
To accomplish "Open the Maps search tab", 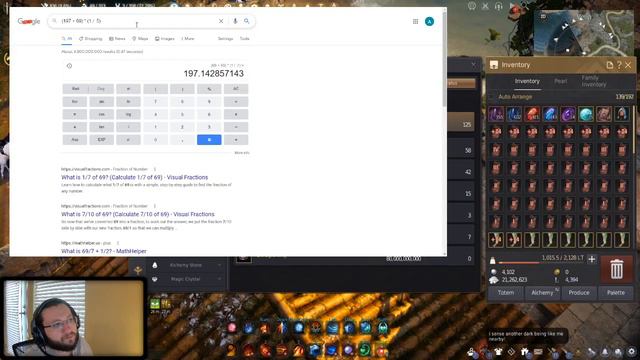I will pyautogui.click(x=140, y=39).
